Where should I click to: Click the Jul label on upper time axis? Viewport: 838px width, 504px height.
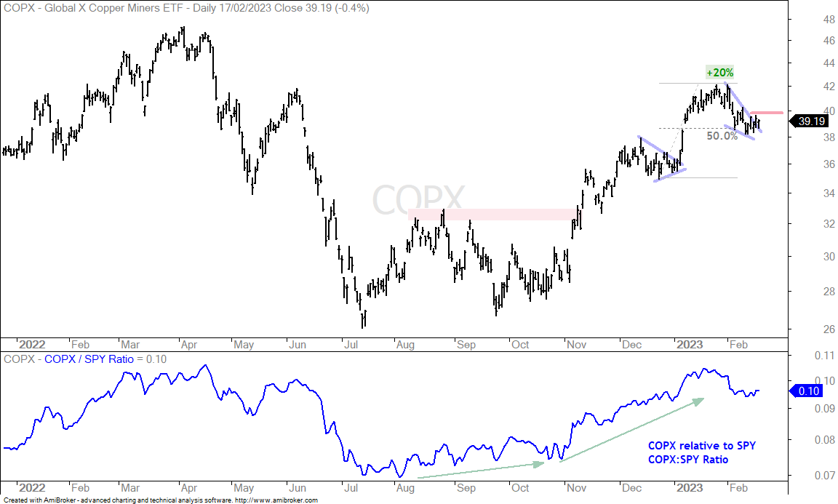click(x=351, y=345)
